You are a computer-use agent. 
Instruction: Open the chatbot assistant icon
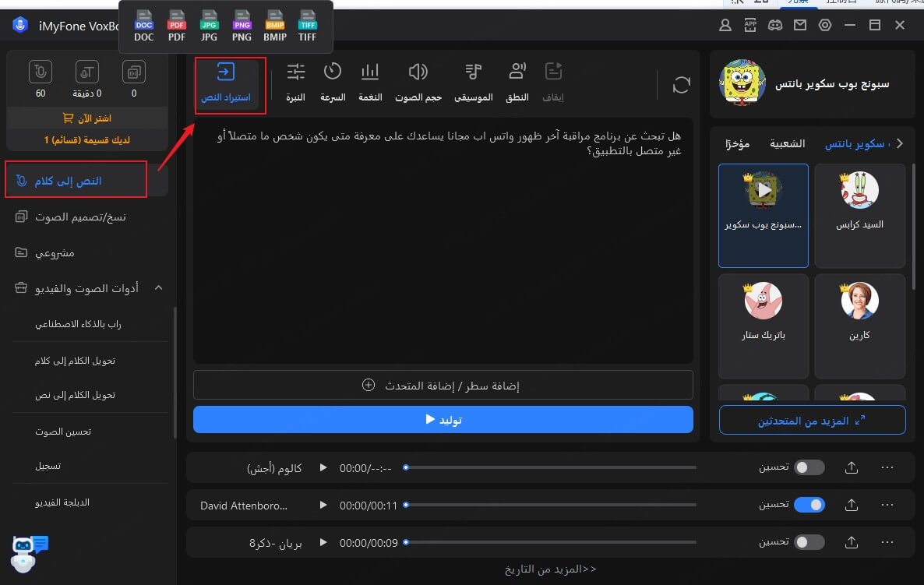click(29, 552)
